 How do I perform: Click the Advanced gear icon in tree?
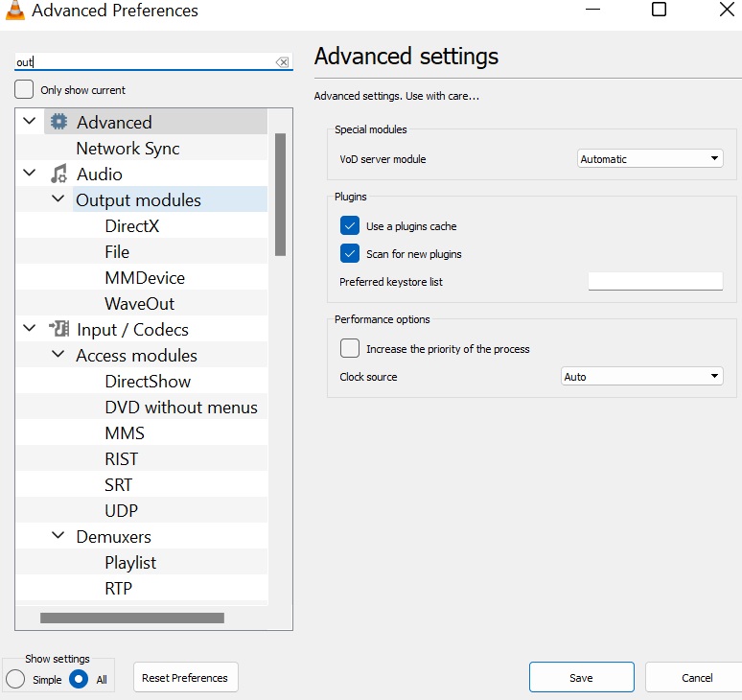(59, 122)
